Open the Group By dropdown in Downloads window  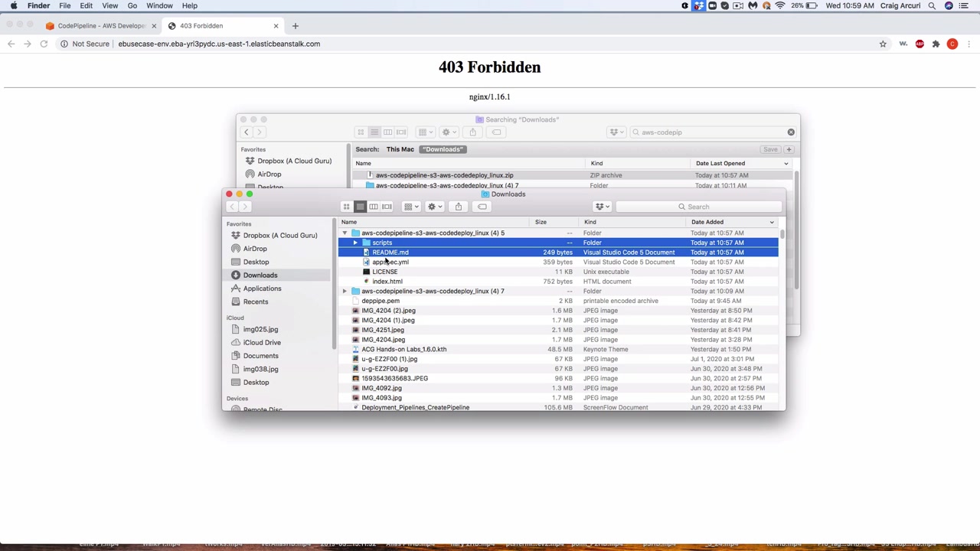click(x=412, y=207)
